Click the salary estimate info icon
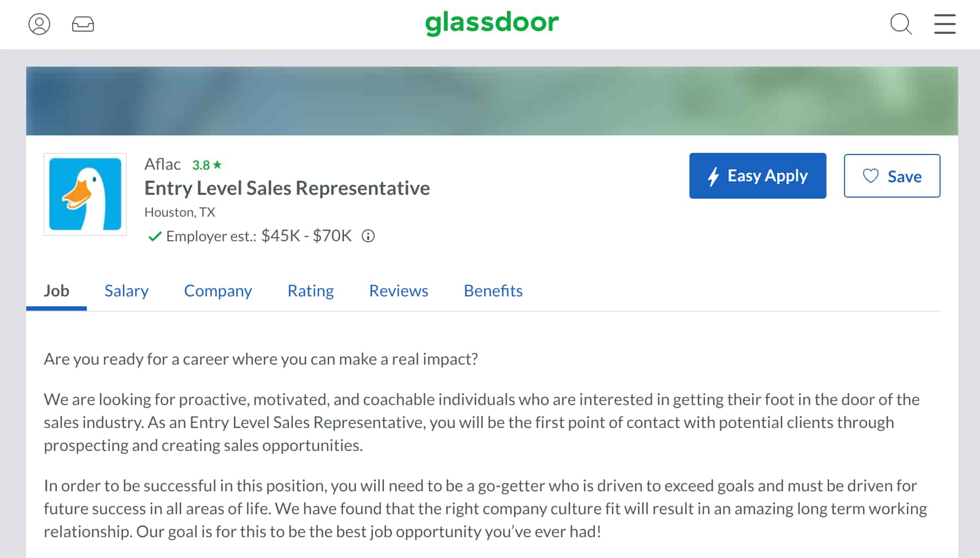 [x=368, y=236]
